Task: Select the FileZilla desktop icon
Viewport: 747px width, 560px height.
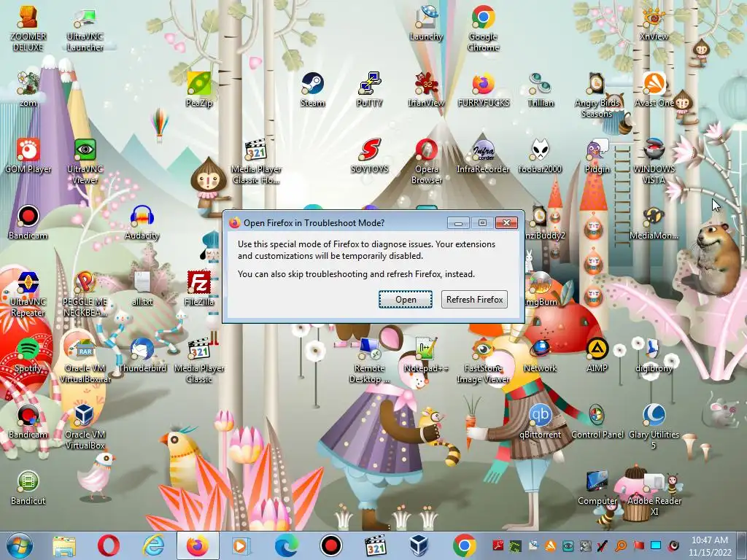Action: coord(198,287)
